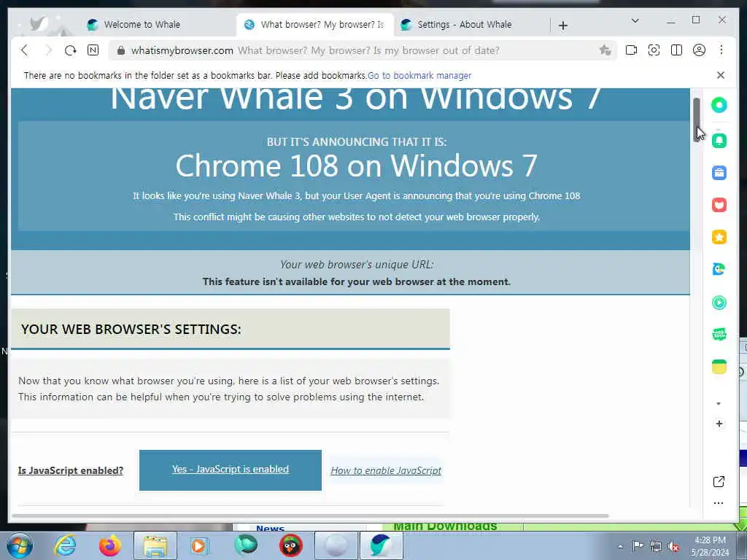Open a new tab with plus button
747x560 pixels.
(x=562, y=26)
